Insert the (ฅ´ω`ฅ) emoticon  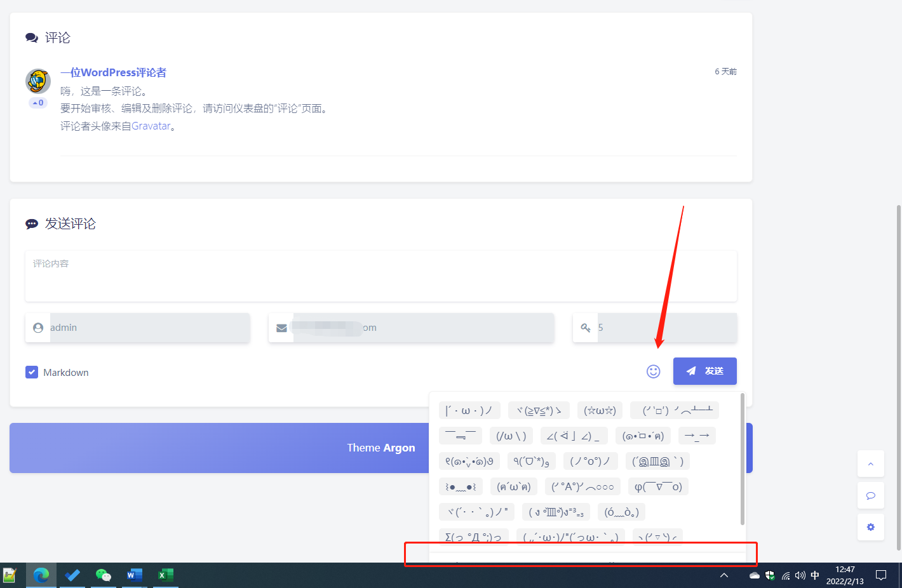pyautogui.click(x=514, y=486)
